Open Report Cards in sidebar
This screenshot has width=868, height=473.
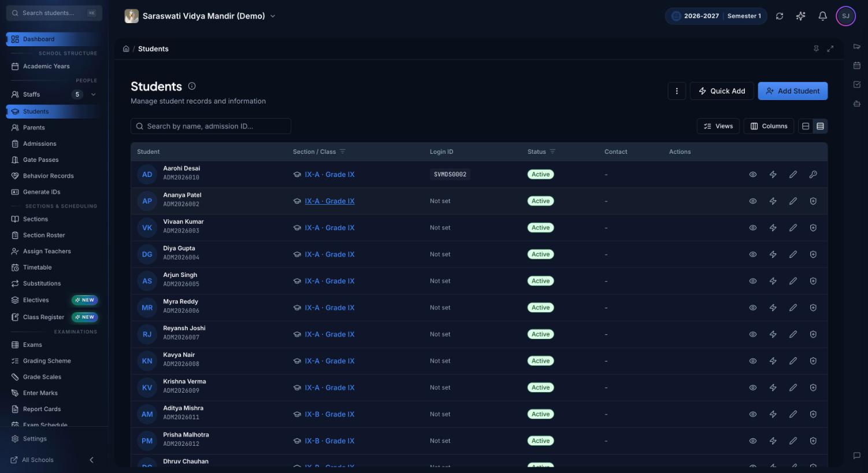coord(54,409)
